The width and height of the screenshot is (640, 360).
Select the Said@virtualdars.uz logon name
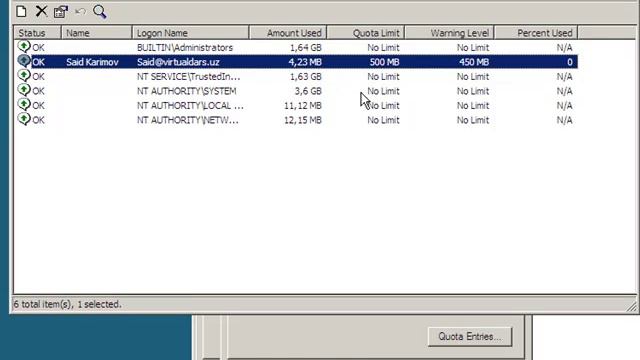click(x=178, y=62)
